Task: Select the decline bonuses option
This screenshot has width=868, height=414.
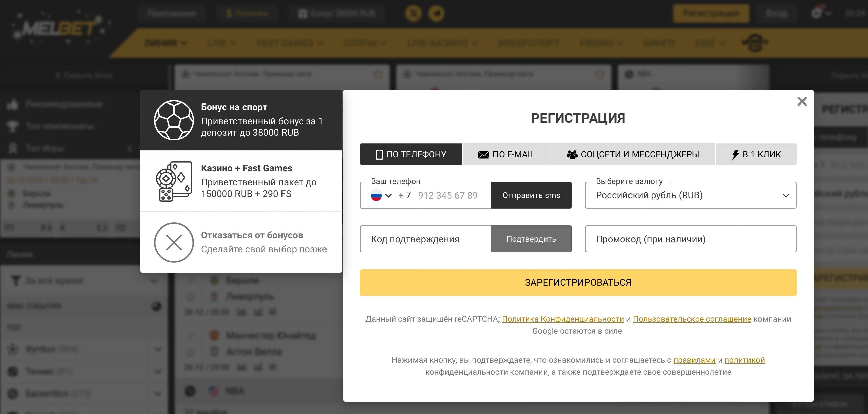Action: pos(241,242)
